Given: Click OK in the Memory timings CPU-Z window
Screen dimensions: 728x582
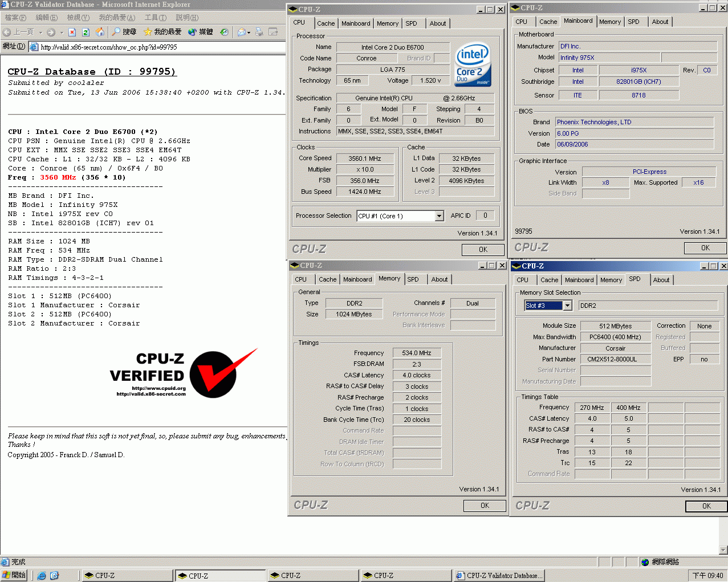Looking at the screenshot, I should tap(485, 506).
